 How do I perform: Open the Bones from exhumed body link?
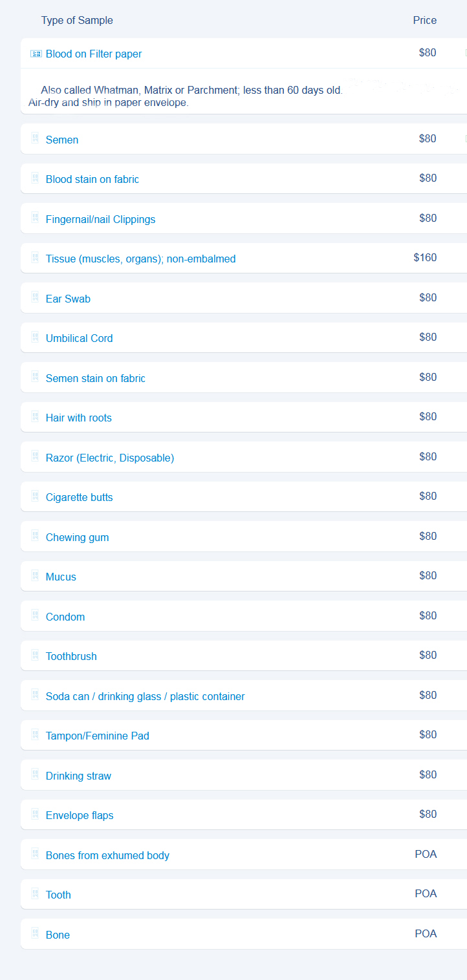(x=107, y=855)
